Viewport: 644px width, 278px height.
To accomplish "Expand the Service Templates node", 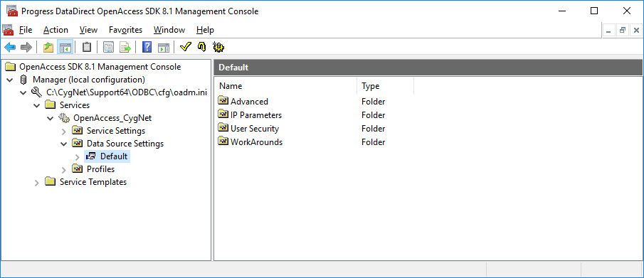I will (x=37, y=182).
